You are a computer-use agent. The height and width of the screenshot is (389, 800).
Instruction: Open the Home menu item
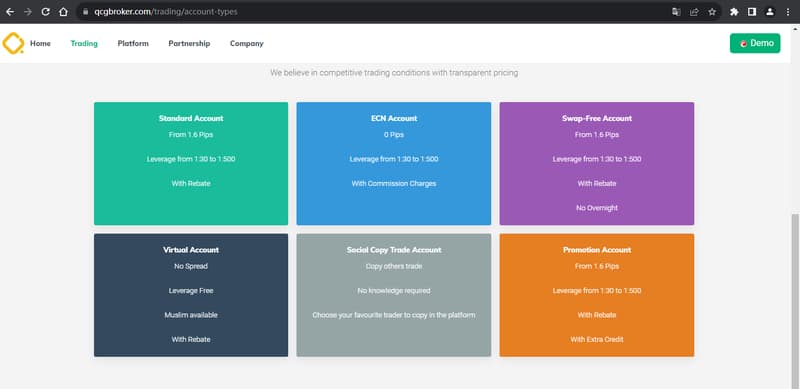tap(40, 43)
